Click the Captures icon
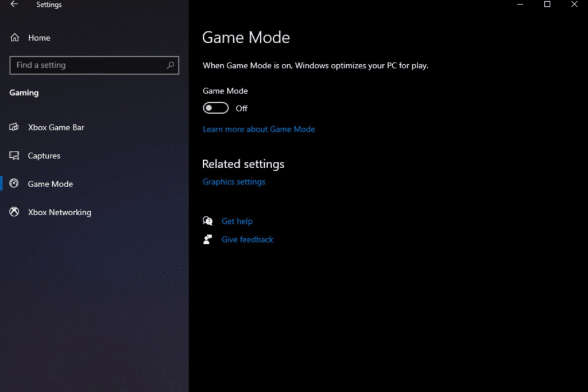The width and height of the screenshot is (588, 392). point(14,156)
